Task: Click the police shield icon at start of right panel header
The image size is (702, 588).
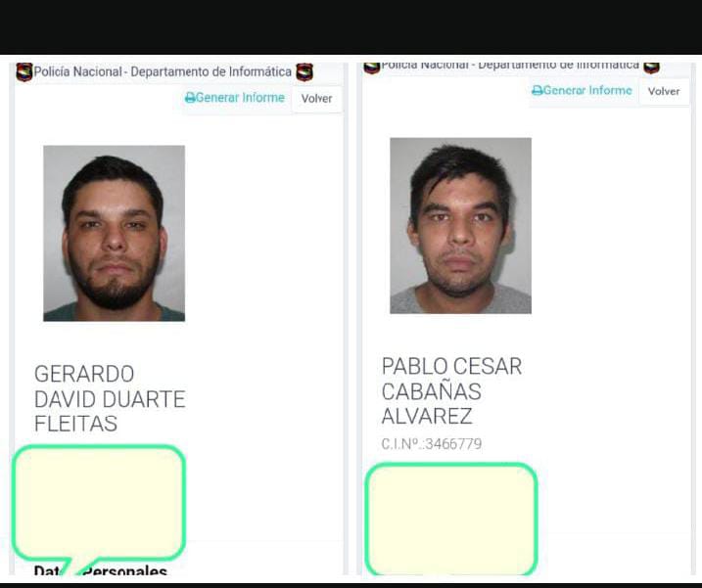Action: [x=372, y=68]
